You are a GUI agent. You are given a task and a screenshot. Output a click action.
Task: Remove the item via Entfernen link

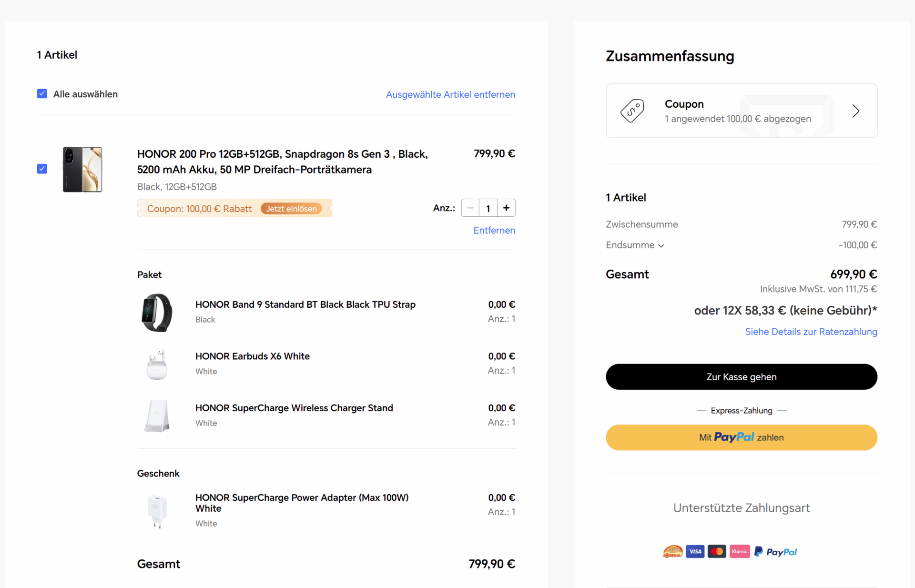(x=494, y=231)
